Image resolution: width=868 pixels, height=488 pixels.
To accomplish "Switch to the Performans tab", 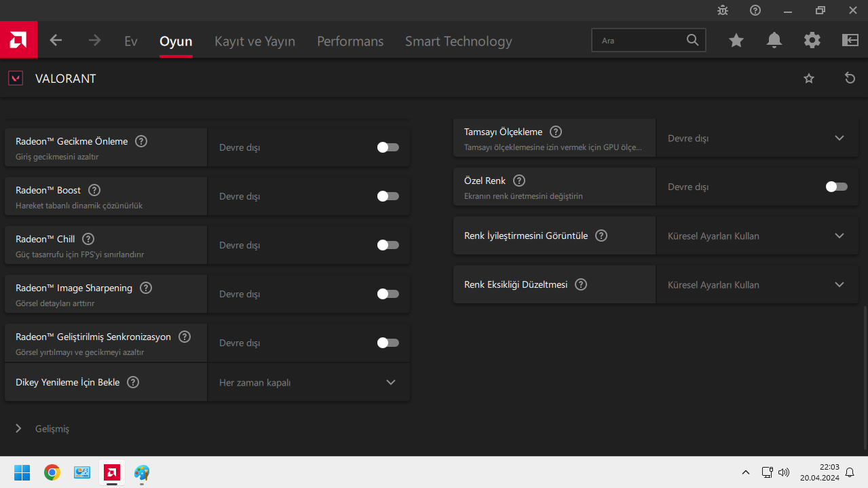I will coord(350,41).
